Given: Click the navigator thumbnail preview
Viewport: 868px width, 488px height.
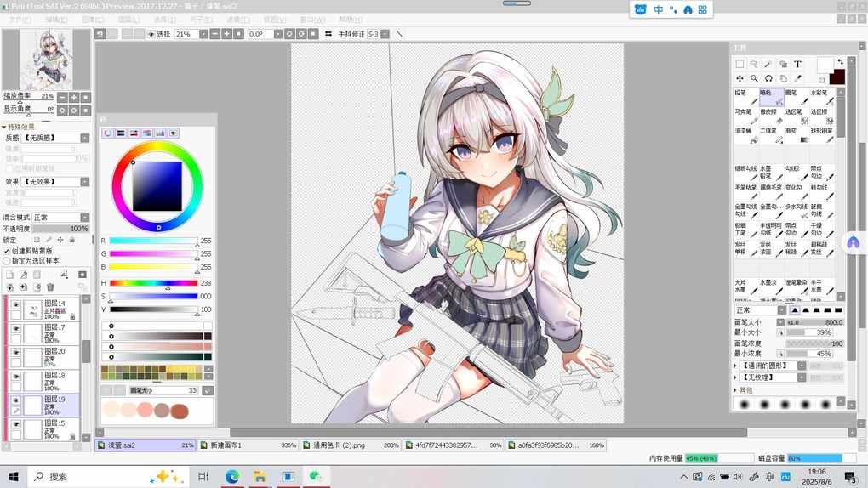Looking at the screenshot, I should [x=46, y=60].
